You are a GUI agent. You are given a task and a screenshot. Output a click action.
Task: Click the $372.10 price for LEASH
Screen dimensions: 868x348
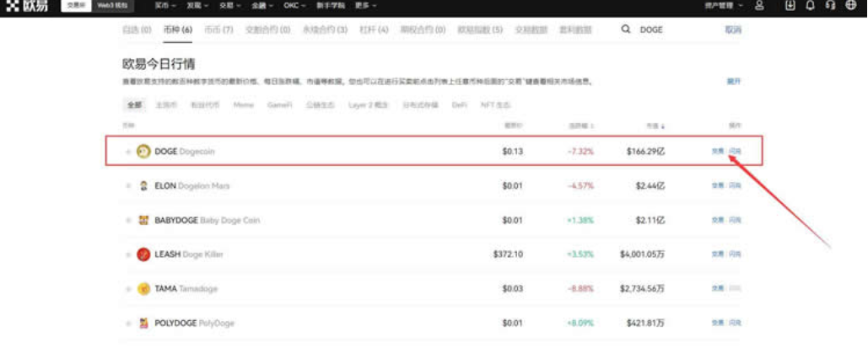[508, 254]
